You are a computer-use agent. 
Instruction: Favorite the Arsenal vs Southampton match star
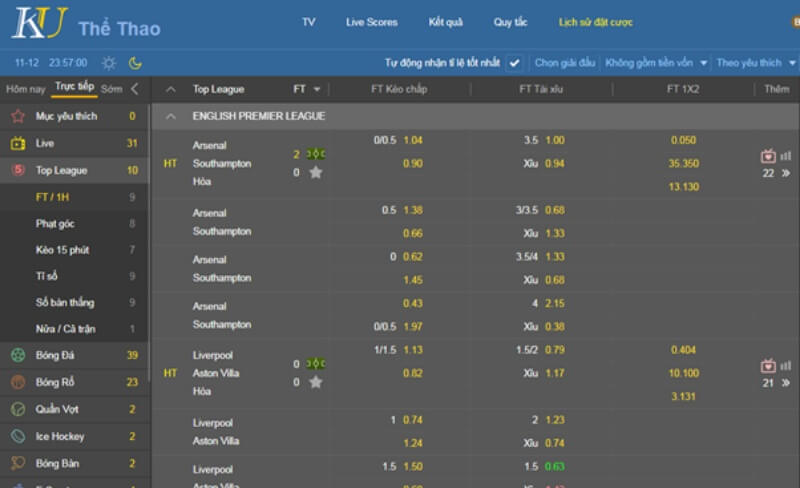point(316,173)
